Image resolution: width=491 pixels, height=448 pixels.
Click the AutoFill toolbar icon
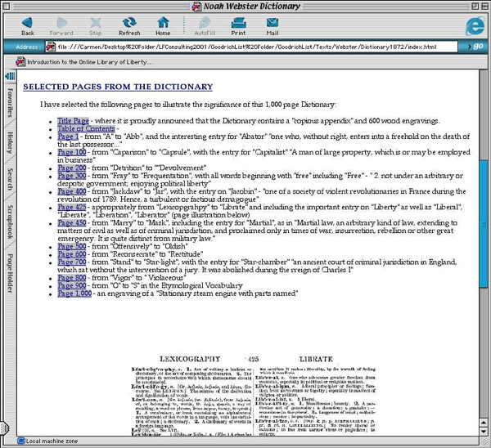(x=205, y=23)
